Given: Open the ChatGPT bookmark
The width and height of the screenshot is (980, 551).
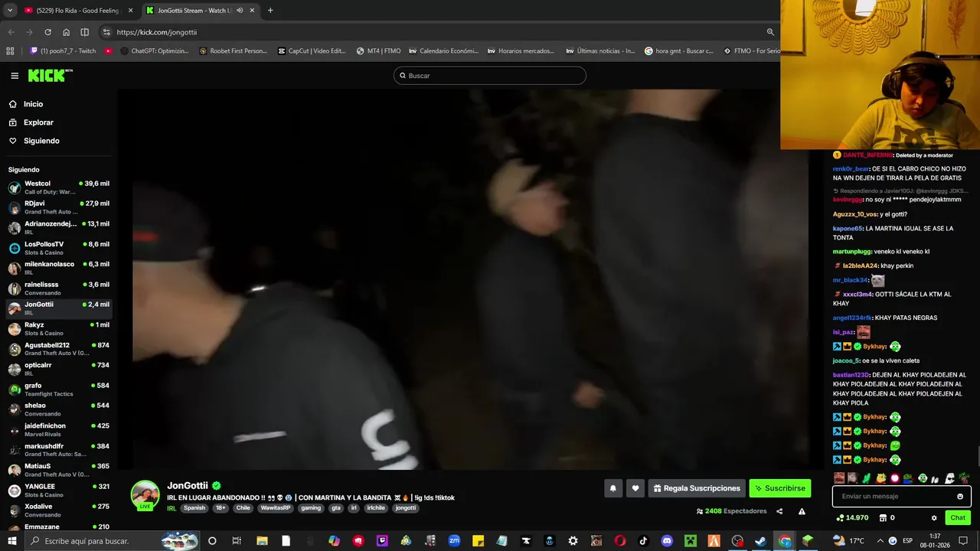Looking at the screenshot, I should click(x=154, y=51).
